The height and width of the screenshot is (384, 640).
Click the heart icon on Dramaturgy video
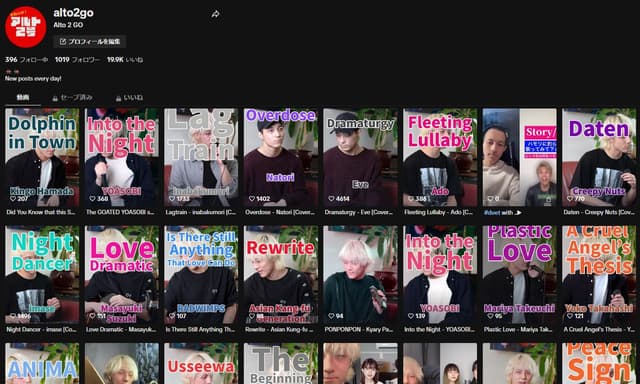pyautogui.click(x=331, y=199)
